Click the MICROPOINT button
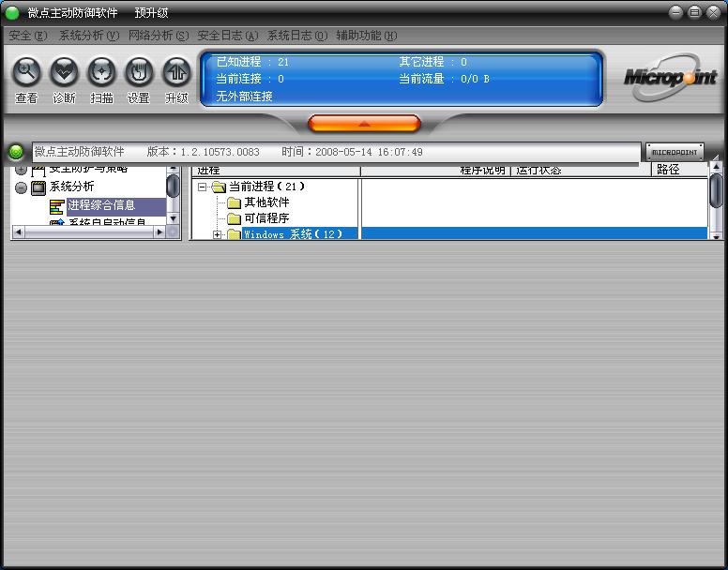 pos(675,152)
